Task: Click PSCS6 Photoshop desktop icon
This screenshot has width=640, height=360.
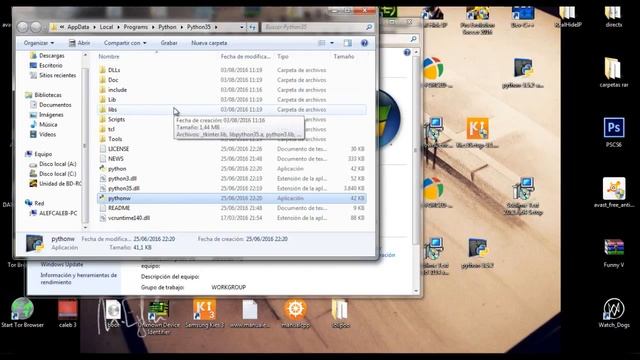Action: pos(613,132)
